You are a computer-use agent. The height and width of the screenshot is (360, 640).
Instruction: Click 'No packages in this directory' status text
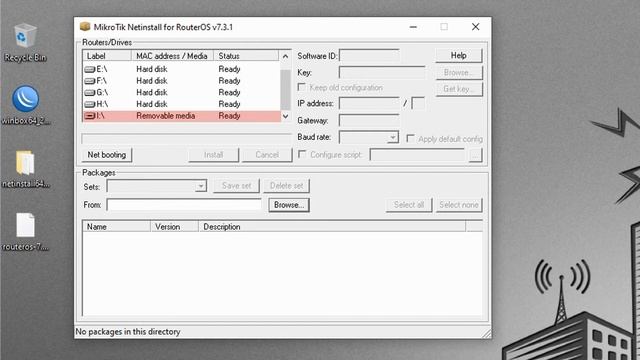(128, 331)
